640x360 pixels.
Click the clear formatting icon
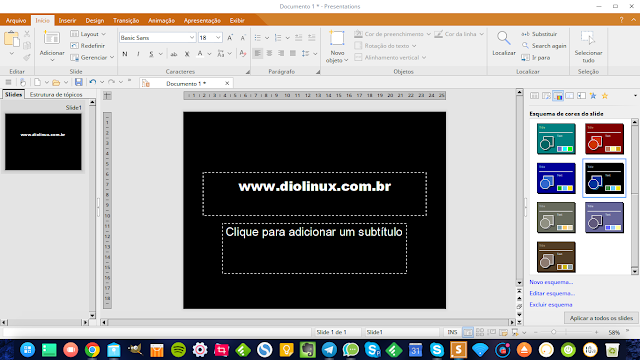243,54
